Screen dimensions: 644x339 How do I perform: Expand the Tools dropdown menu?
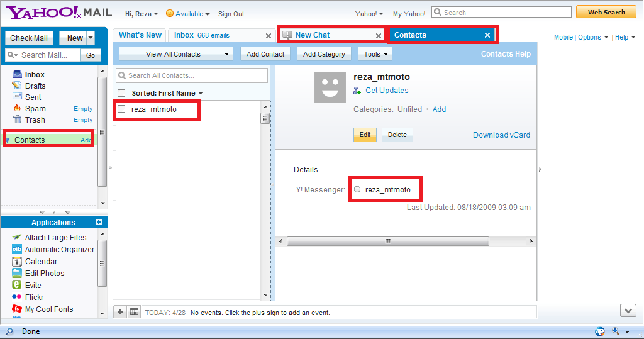[375, 54]
